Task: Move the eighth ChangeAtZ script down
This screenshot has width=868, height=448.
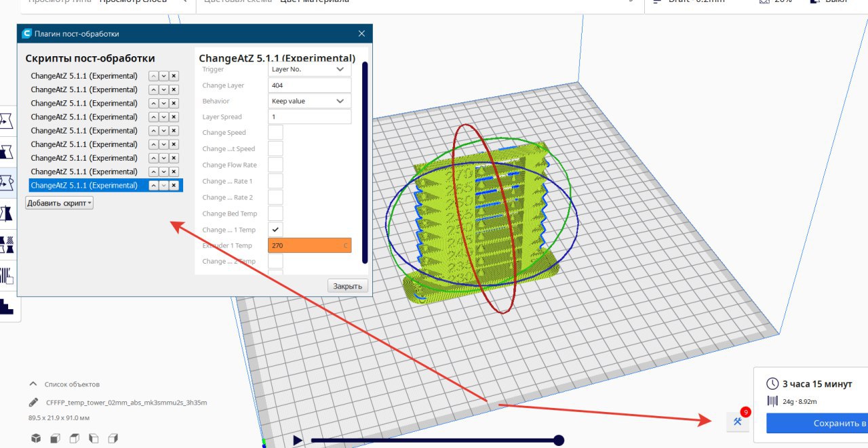Action: 163,171
